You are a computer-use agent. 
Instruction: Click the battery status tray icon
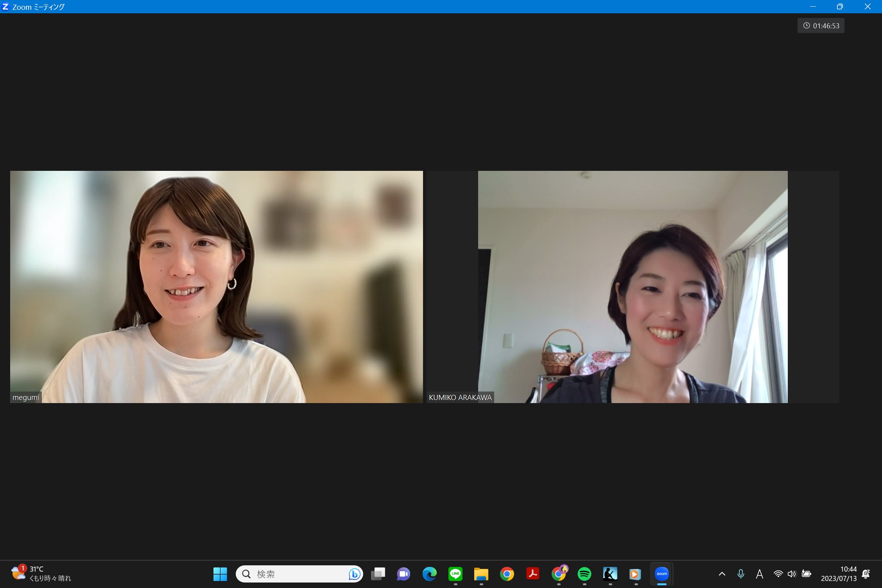coord(806,574)
